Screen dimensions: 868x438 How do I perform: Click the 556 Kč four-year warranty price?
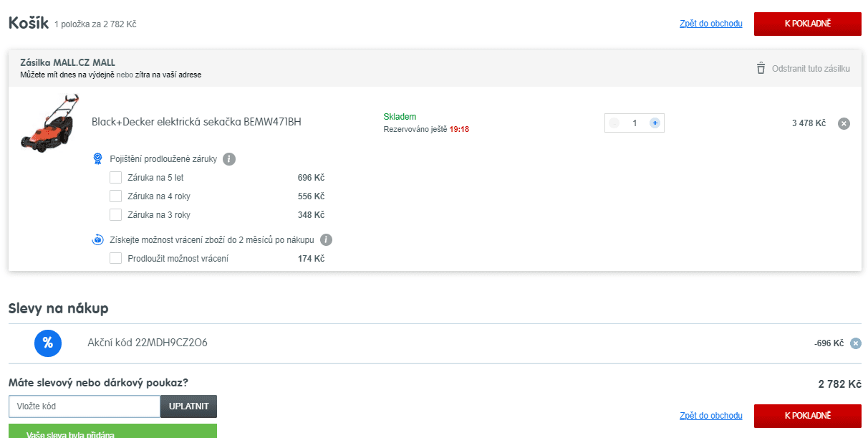pos(311,196)
